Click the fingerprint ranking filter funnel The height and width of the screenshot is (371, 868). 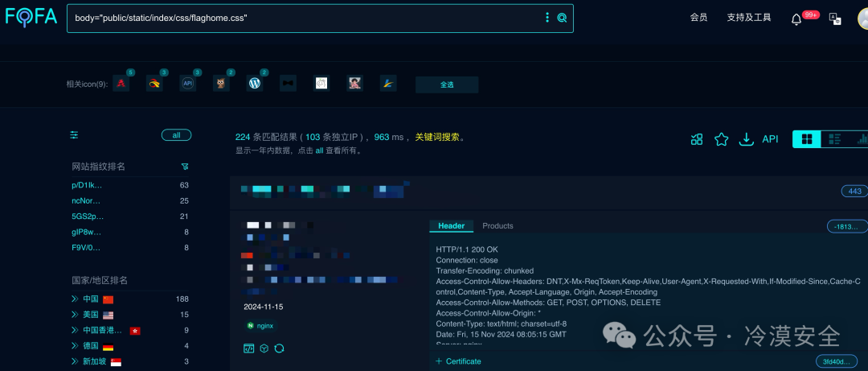pos(184,167)
